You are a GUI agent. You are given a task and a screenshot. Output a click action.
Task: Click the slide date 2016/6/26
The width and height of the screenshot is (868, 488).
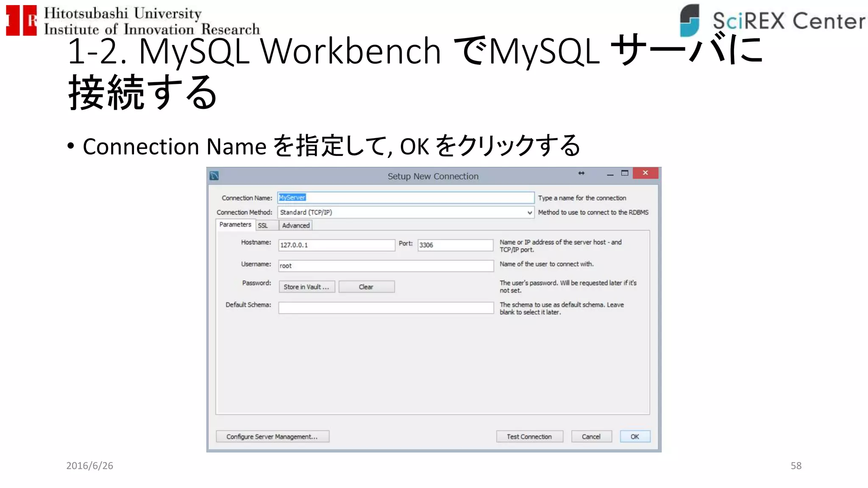(x=89, y=466)
